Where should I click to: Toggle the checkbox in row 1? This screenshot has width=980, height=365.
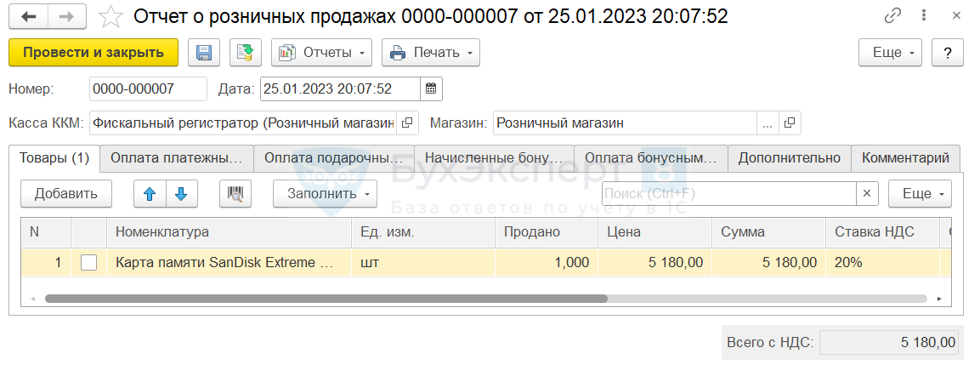coord(89,263)
